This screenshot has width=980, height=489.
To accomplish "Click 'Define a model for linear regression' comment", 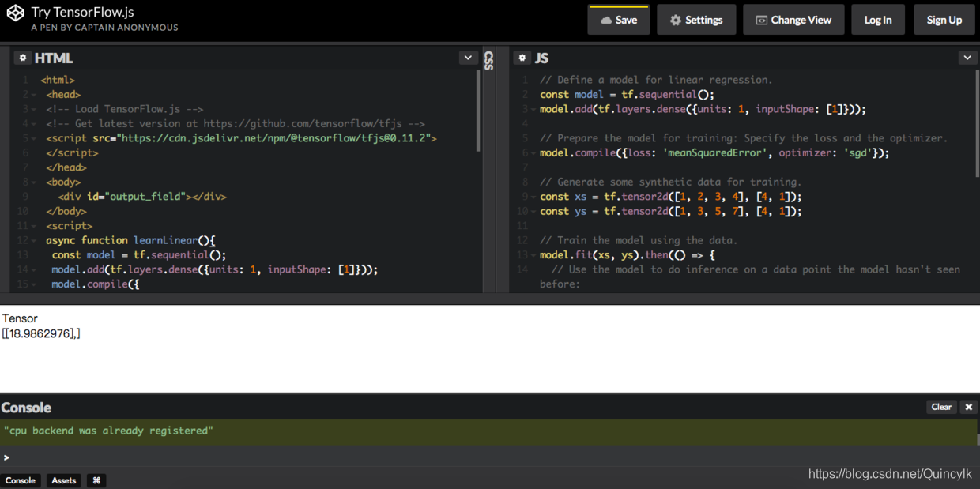I will pyautogui.click(x=656, y=80).
